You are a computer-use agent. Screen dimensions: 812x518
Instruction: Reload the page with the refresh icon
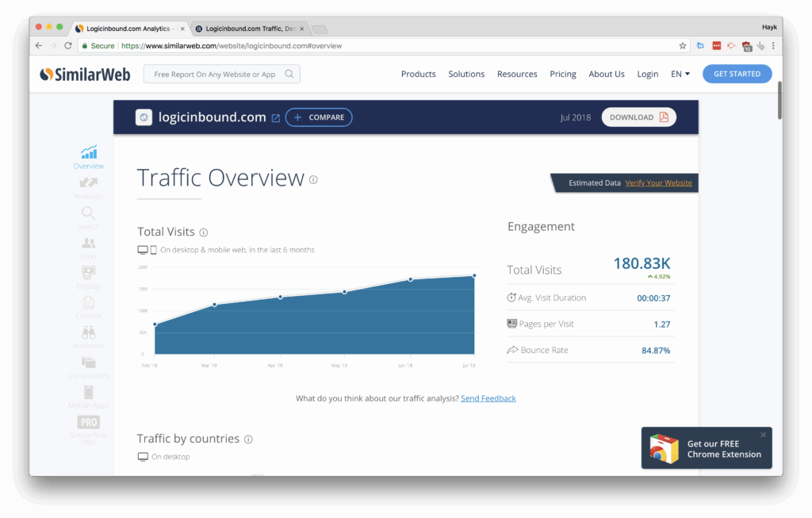68,45
